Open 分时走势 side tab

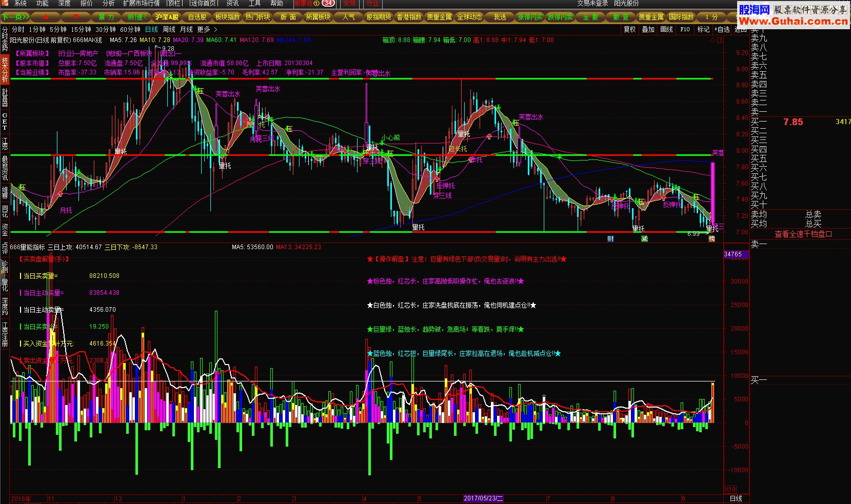[5, 39]
